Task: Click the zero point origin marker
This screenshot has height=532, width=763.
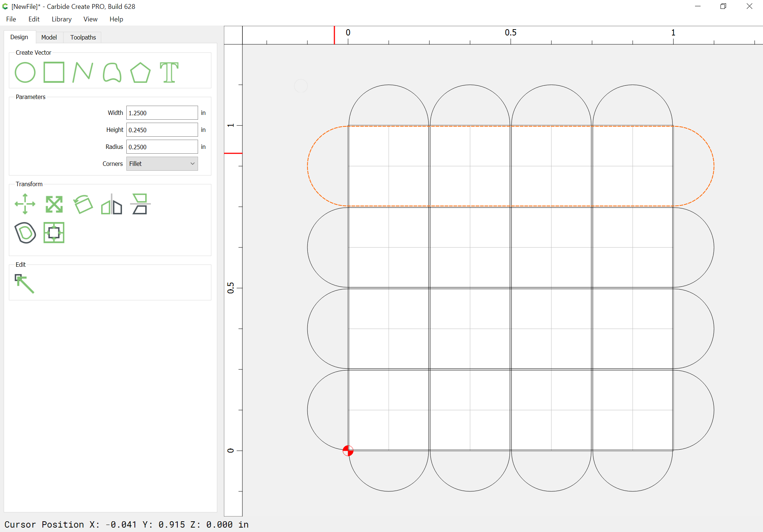Action: coord(348,451)
